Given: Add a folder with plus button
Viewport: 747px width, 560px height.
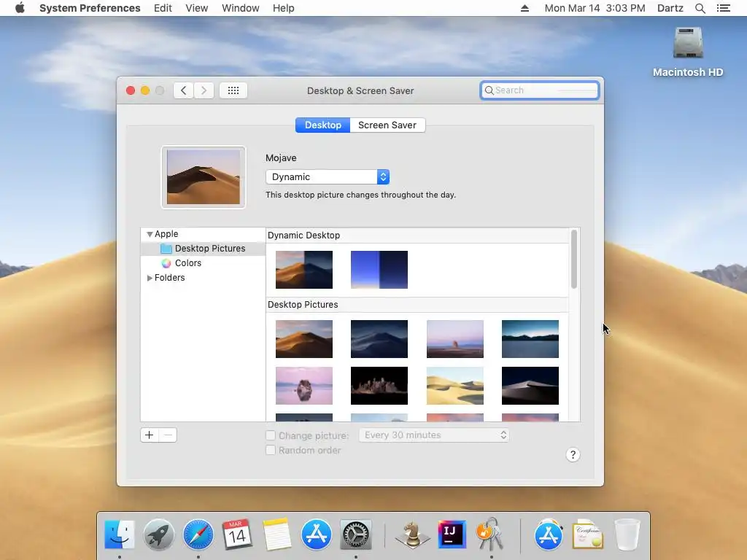Looking at the screenshot, I should point(149,435).
